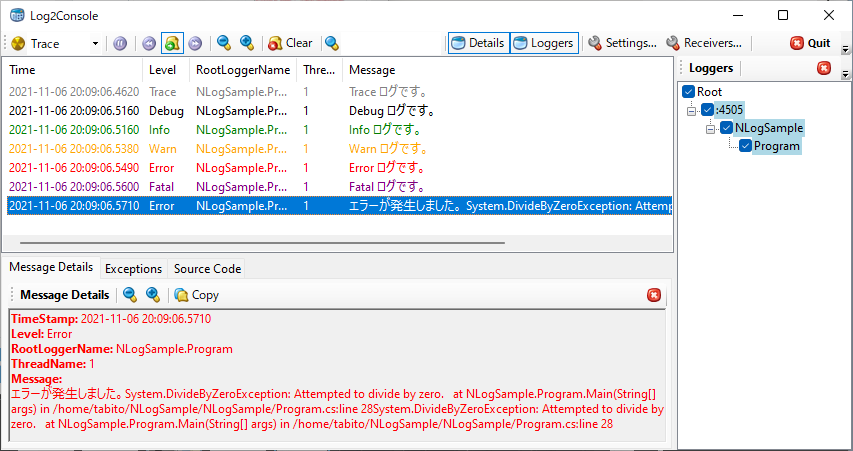Image resolution: width=853 pixels, height=451 pixels.
Task: Select the Root tree item label
Action: [709, 92]
